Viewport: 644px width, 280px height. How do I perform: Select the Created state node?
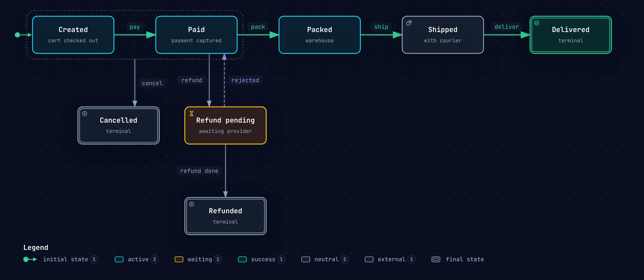pyautogui.click(x=73, y=35)
